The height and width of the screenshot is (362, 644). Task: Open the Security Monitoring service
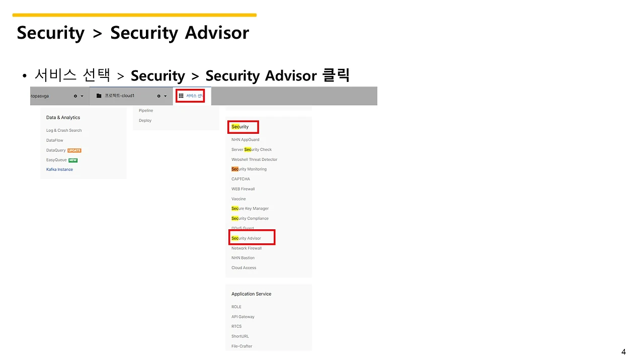click(x=249, y=169)
